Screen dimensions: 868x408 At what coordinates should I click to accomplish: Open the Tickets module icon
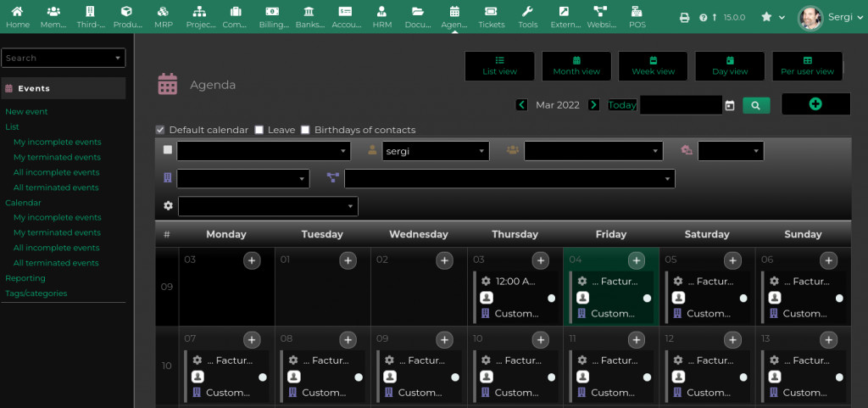tap(491, 16)
